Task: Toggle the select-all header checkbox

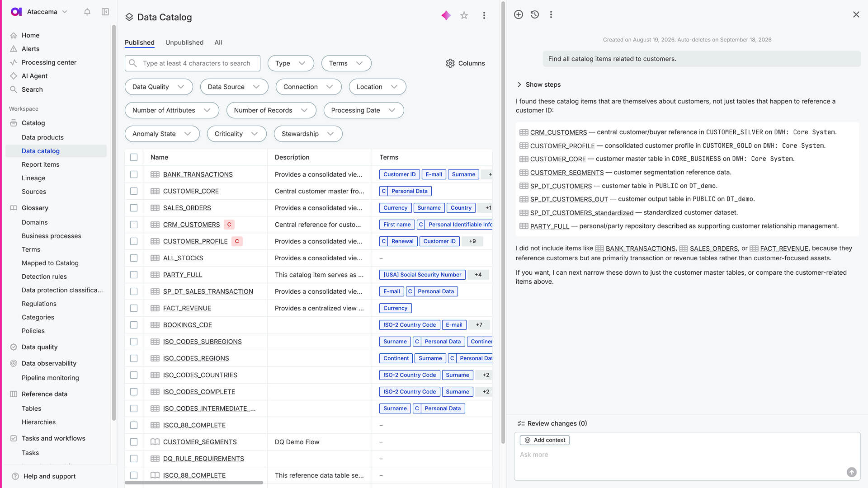Action: 134,157
